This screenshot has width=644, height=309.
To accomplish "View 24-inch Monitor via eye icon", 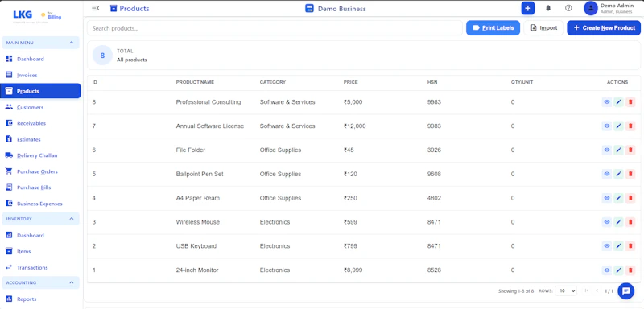I will pos(607,270).
